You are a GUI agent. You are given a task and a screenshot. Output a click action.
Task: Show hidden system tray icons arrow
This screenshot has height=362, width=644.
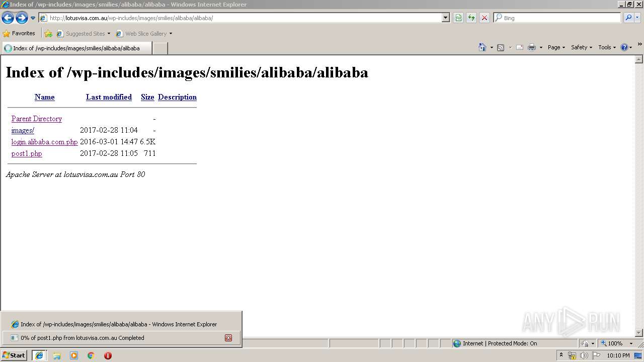561,355
